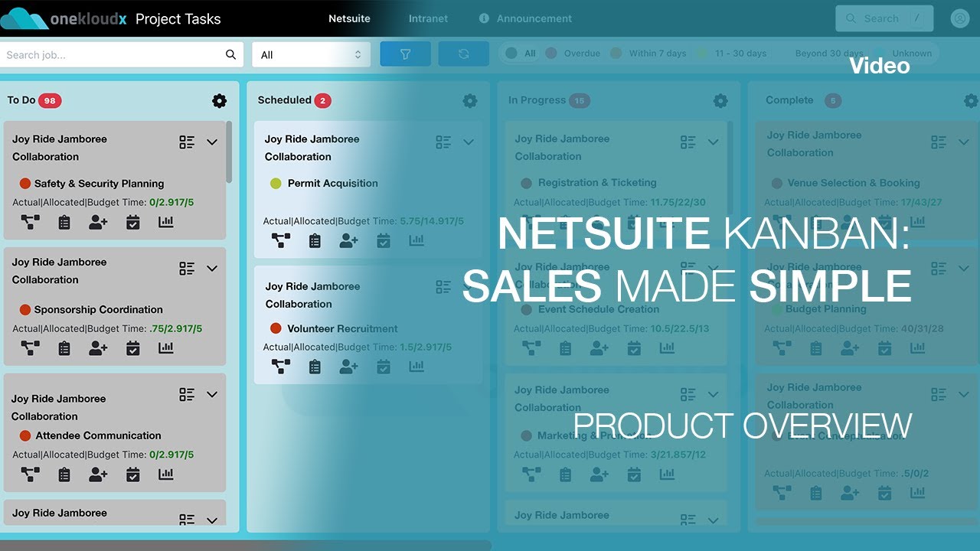Open clipboard icon on Safety & Security Planning

(x=64, y=222)
